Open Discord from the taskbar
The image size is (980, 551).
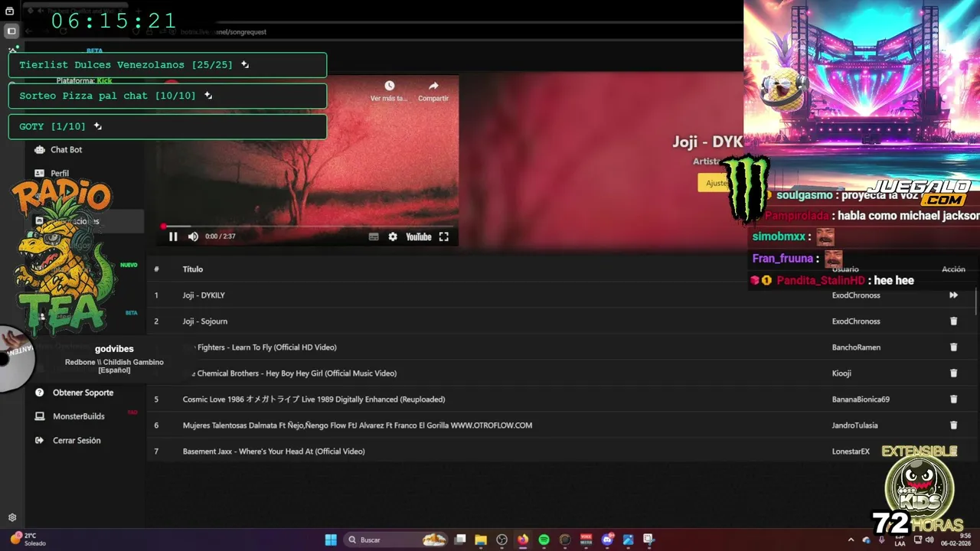click(x=608, y=540)
